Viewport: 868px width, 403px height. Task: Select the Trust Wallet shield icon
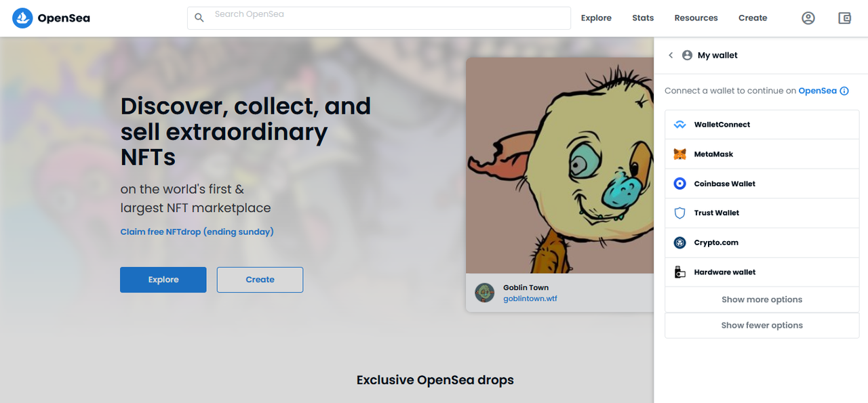[x=679, y=213]
